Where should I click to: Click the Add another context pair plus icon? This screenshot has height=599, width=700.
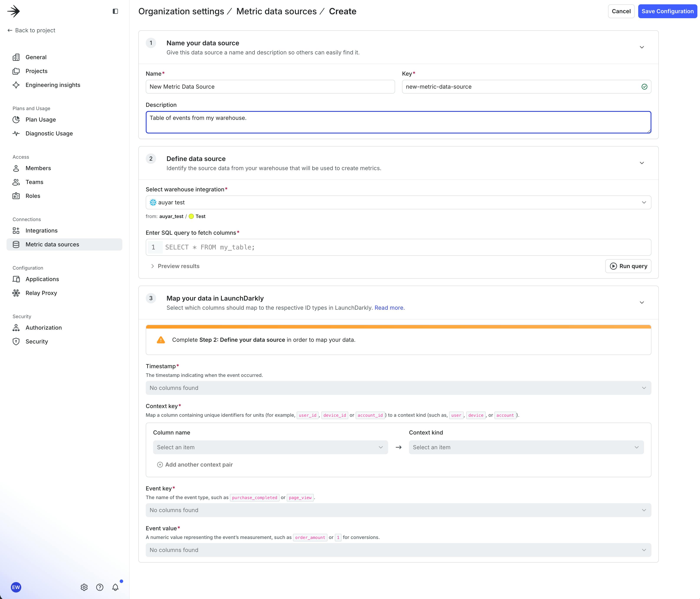(x=160, y=465)
